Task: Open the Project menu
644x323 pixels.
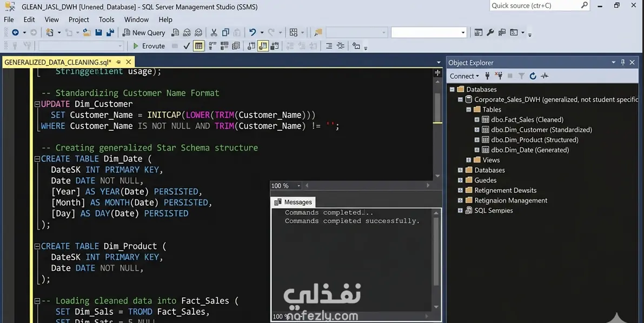Action: tap(78, 19)
